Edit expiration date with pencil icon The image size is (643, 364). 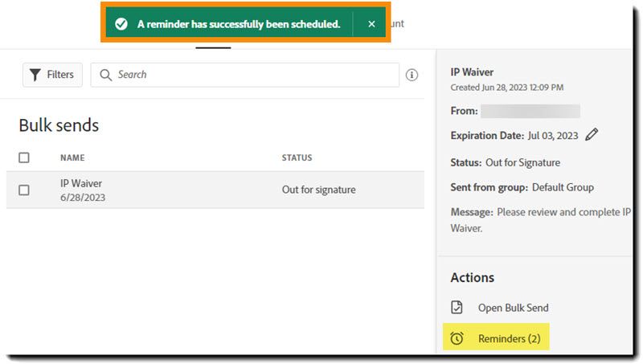(x=592, y=134)
